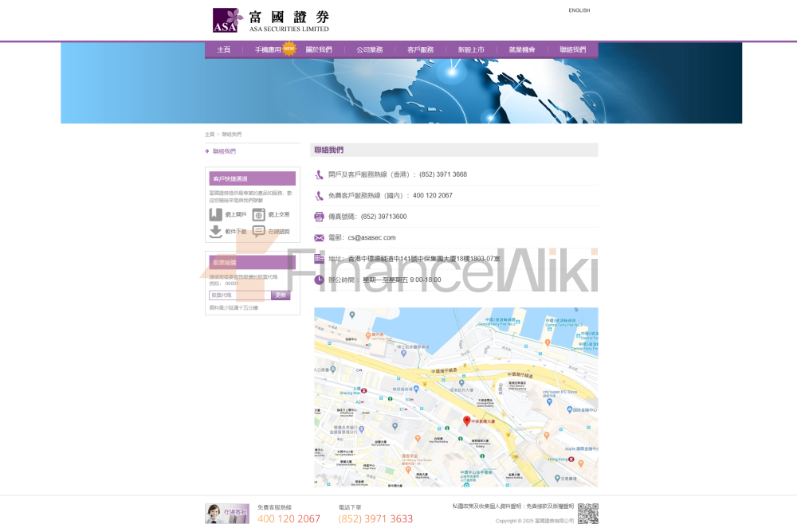Image resolution: width=797 pixels, height=532 pixels.
Task: Click the city'super IFC Store map marker
Action: pyautogui.click(x=549, y=401)
